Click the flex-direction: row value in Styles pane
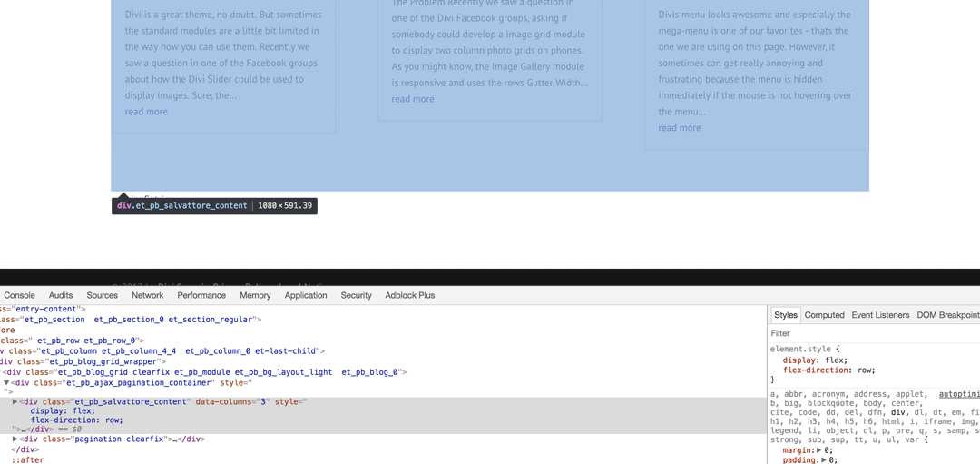Viewport: 980px width, 464px height. pos(865,370)
